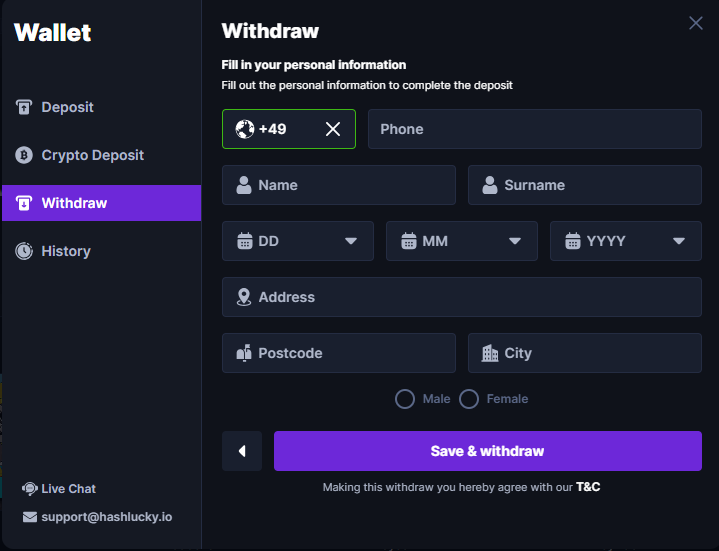
Task: Click the Live Chat headset icon
Action: coord(30,489)
